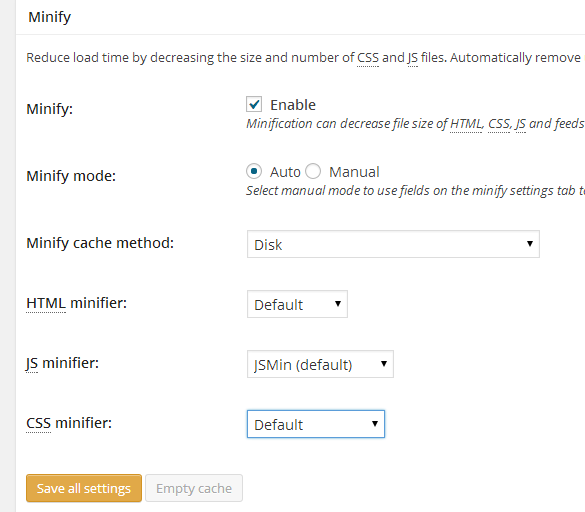The height and width of the screenshot is (512, 585).
Task: Click the Manual label text
Action: [354, 172]
